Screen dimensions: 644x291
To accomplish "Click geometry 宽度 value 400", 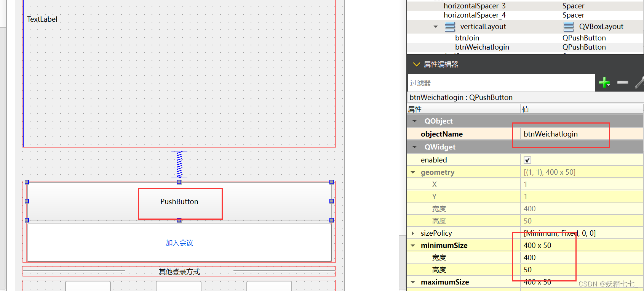I will tap(582, 209).
